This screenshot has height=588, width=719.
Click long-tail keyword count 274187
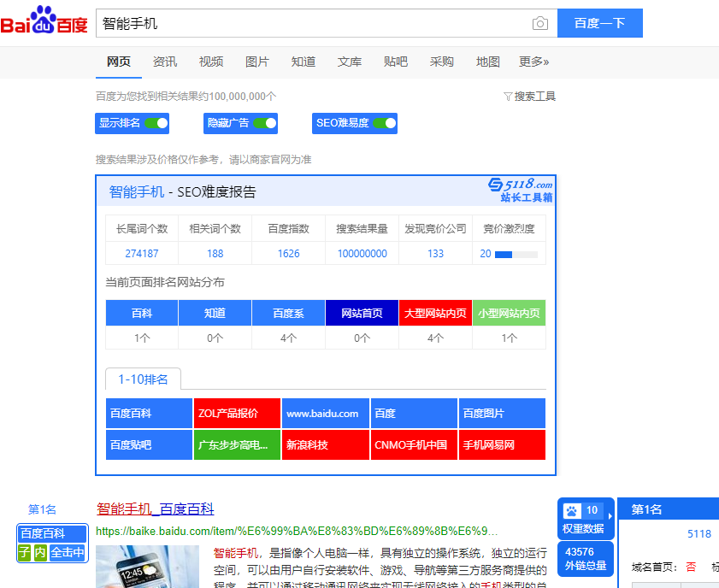point(142,254)
